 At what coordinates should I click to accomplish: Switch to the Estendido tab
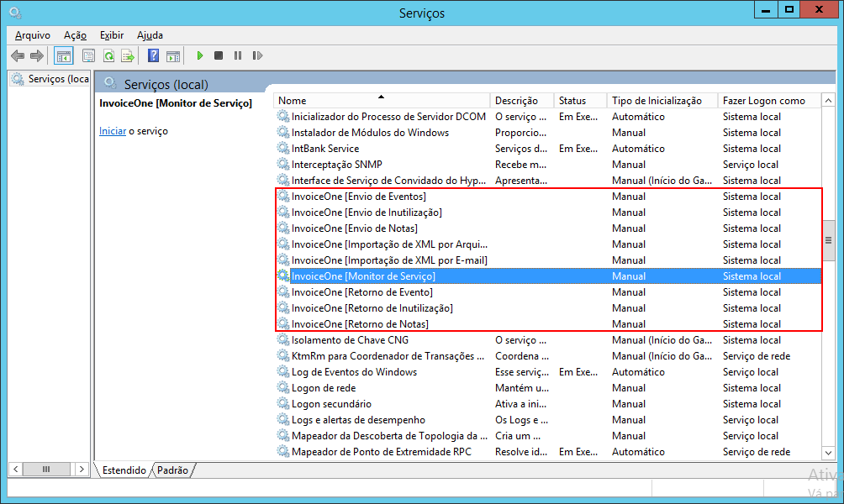coord(124,470)
